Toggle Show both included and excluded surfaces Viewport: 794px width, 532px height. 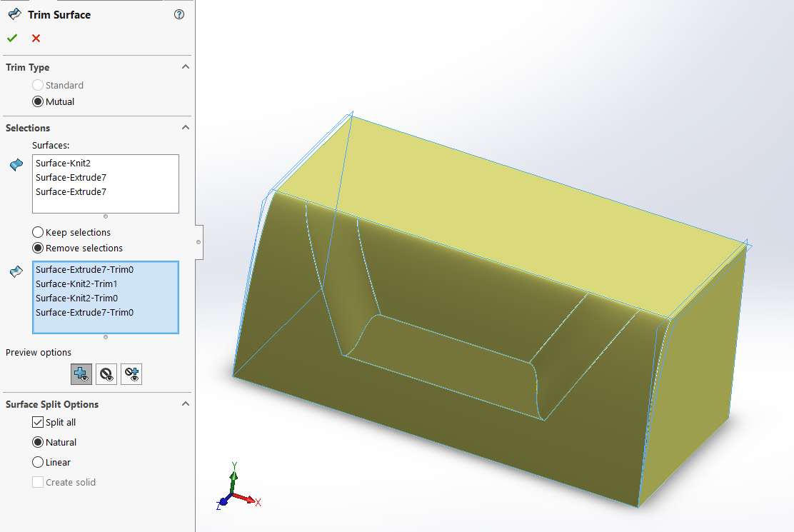[x=131, y=374]
